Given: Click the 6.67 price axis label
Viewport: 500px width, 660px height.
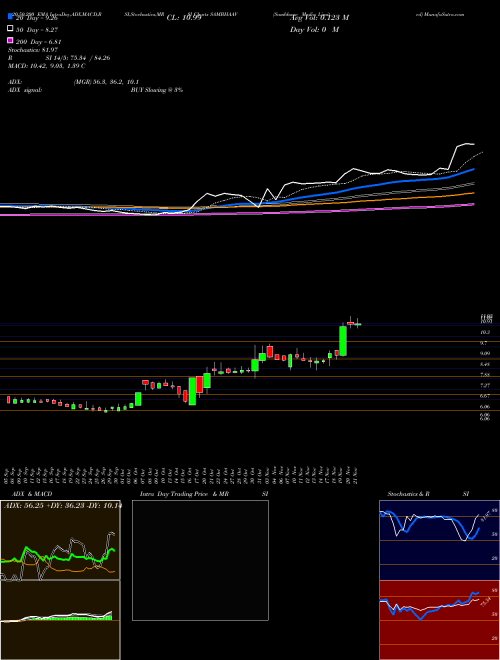Looking at the screenshot, I should click(485, 396).
